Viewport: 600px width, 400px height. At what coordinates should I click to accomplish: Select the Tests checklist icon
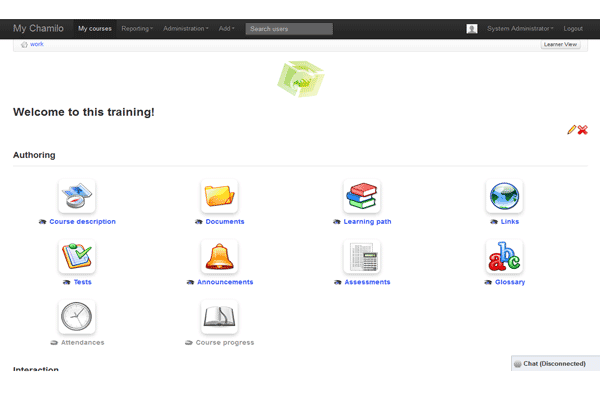(77, 257)
